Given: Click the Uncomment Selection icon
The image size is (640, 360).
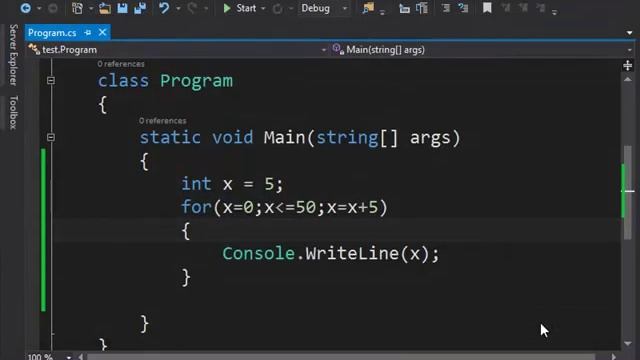Looking at the screenshot, I should tap(463, 8).
